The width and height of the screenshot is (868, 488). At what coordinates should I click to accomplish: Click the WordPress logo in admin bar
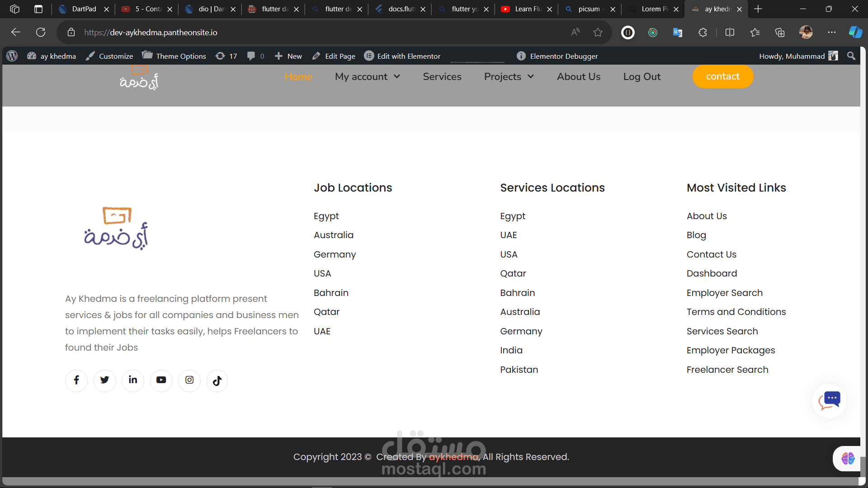tap(12, 56)
